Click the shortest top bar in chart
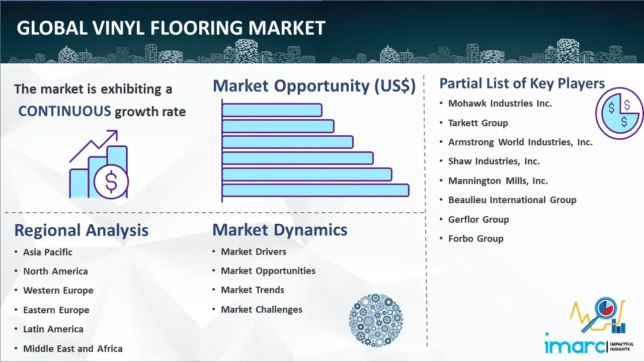 pyautogui.click(x=272, y=110)
